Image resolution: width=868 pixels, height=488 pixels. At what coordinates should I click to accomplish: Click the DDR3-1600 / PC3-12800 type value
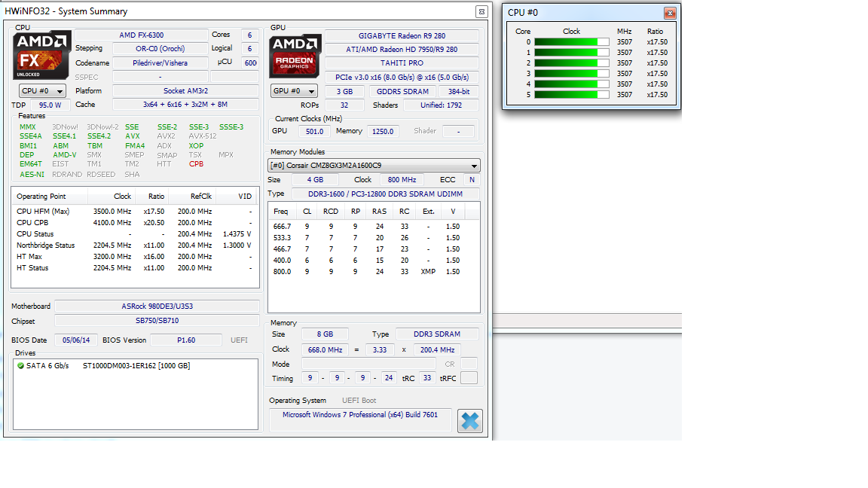click(x=385, y=194)
